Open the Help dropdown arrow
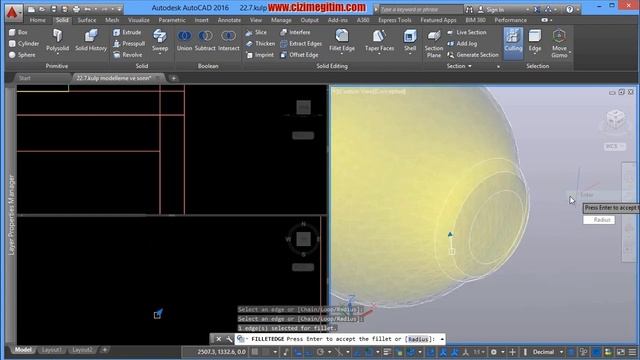The image size is (640, 360). (577, 9)
